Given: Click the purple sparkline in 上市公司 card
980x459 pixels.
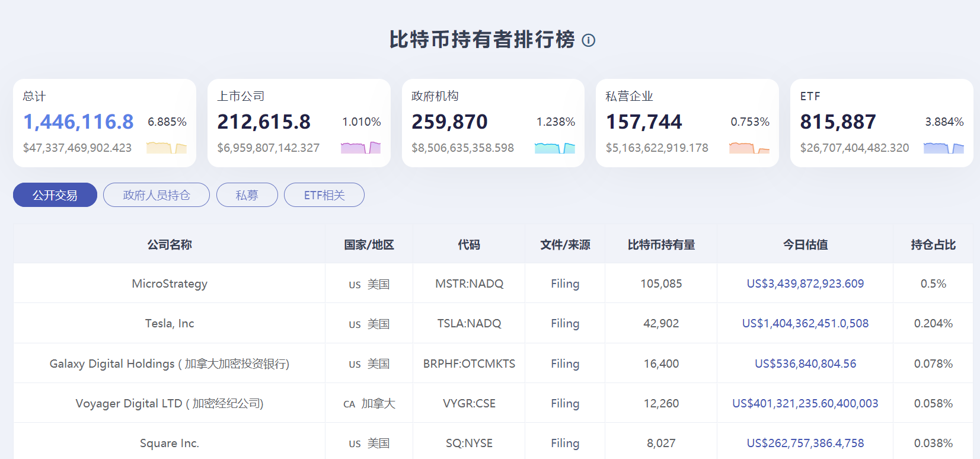Looking at the screenshot, I should click(360, 148).
